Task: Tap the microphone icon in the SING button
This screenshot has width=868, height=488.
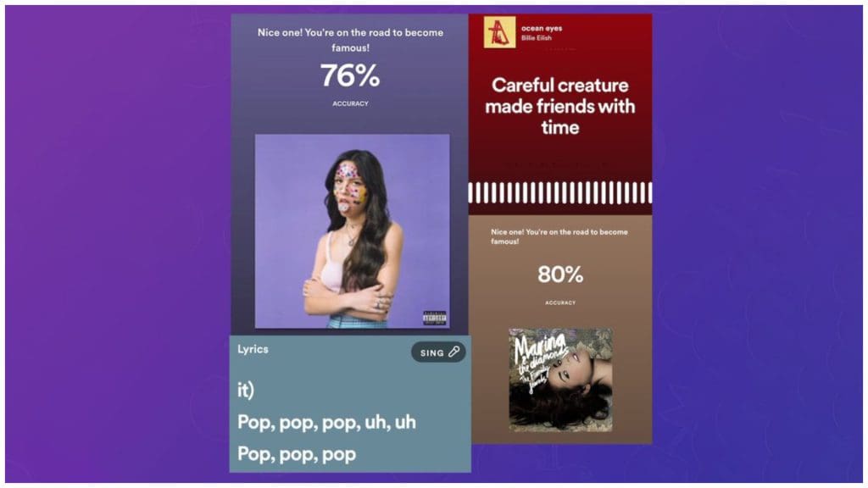Action: click(x=454, y=352)
